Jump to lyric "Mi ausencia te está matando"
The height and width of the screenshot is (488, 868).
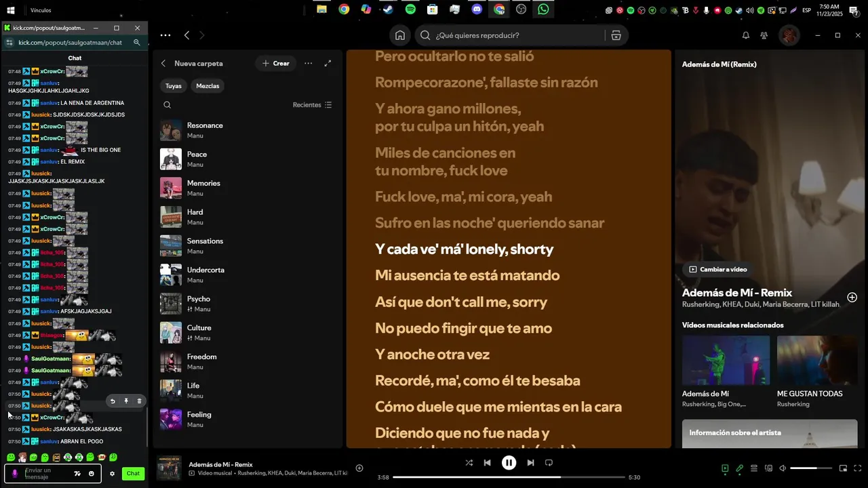[467, 275]
